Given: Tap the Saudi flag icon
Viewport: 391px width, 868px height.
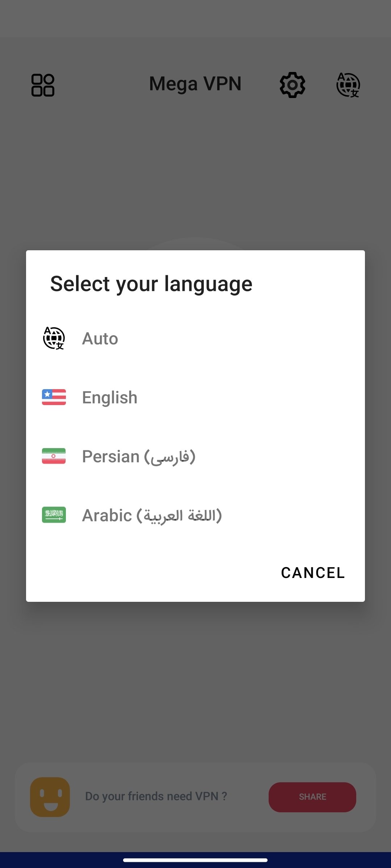Looking at the screenshot, I should coord(54,515).
